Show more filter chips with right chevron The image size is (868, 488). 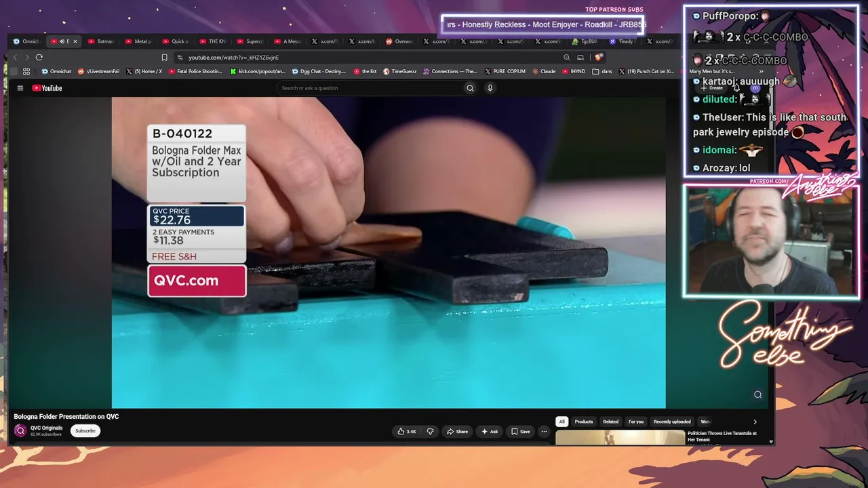(x=755, y=422)
